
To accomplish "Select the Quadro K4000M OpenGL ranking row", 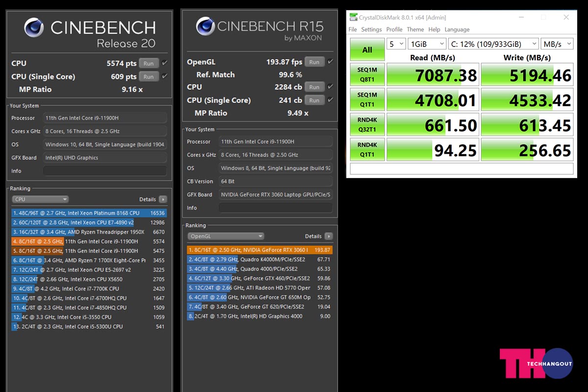I will 260,259.
